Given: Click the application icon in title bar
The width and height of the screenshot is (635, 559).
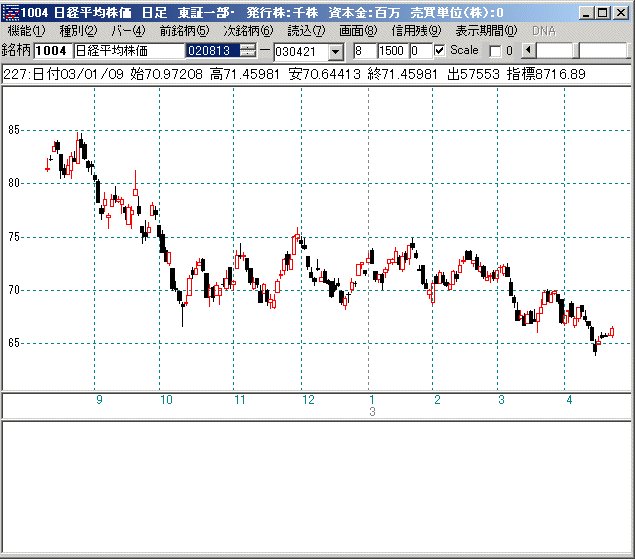Looking at the screenshot, I should (11, 13).
